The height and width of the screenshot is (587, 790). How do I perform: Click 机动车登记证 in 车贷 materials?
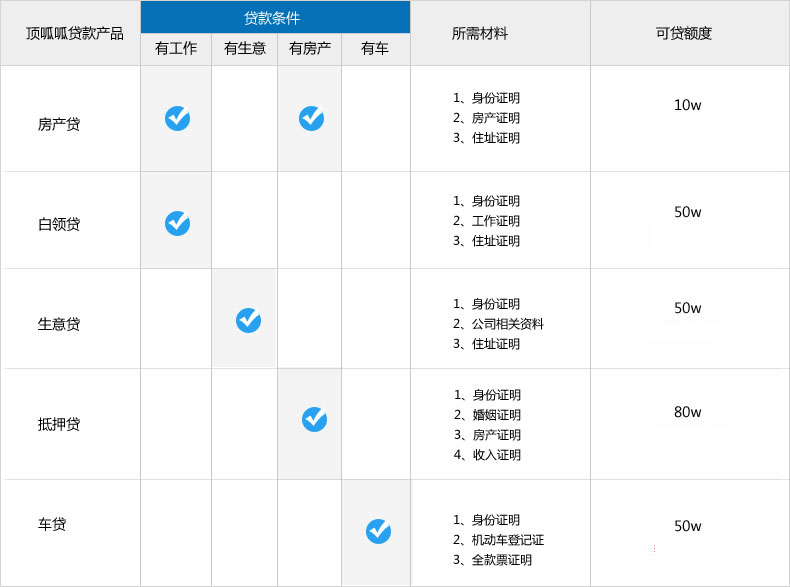pos(508,540)
